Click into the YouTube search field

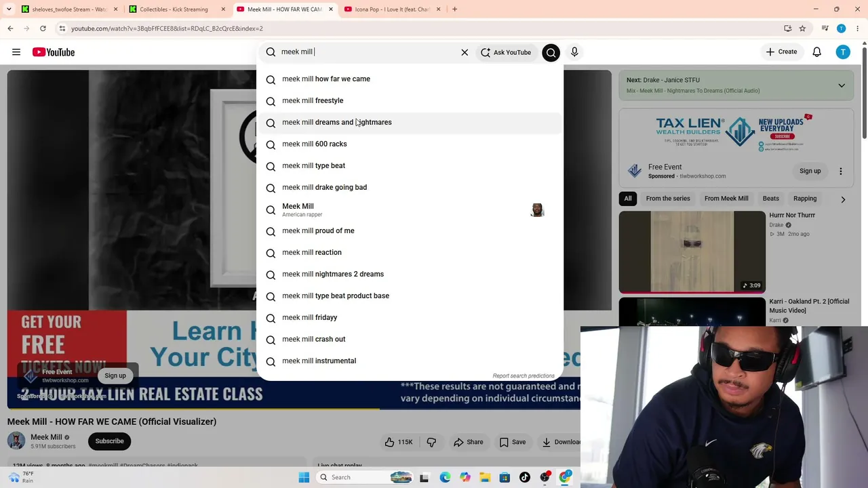point(366,52)
